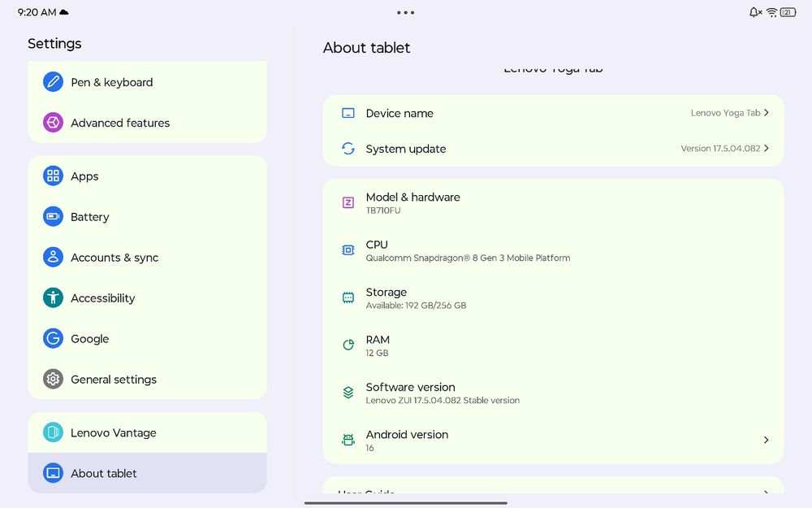Tap the bottom navigation gesture bar
This screenshot has height=508, width=812.
pos(405,503)
